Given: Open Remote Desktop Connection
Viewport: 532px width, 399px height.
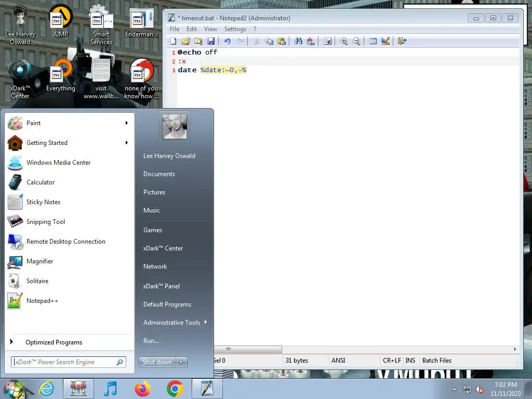Looking at the screenshot, I should (x=69, y=241).
